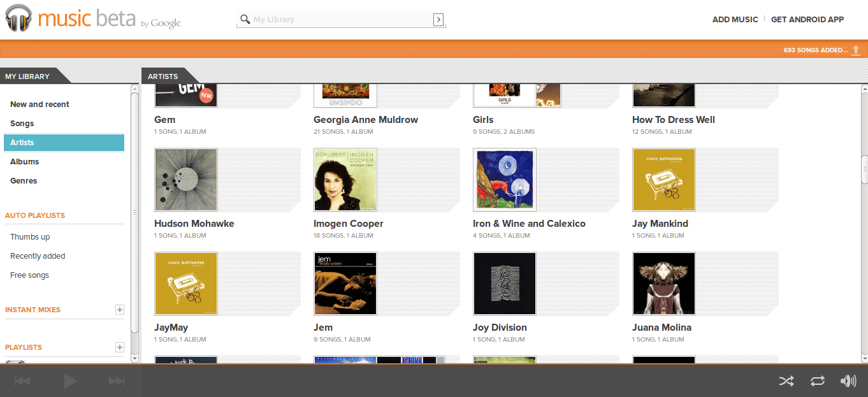Click the Imogen Cooper artist name

tap(349, 224)
